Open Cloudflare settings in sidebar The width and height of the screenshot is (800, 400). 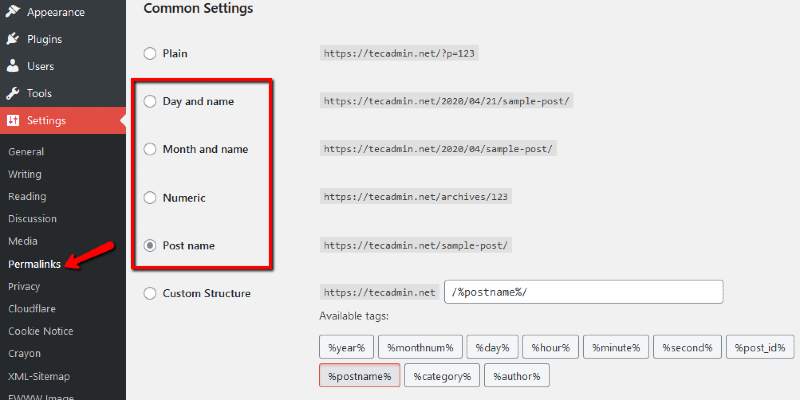click(x=34, y=309)
